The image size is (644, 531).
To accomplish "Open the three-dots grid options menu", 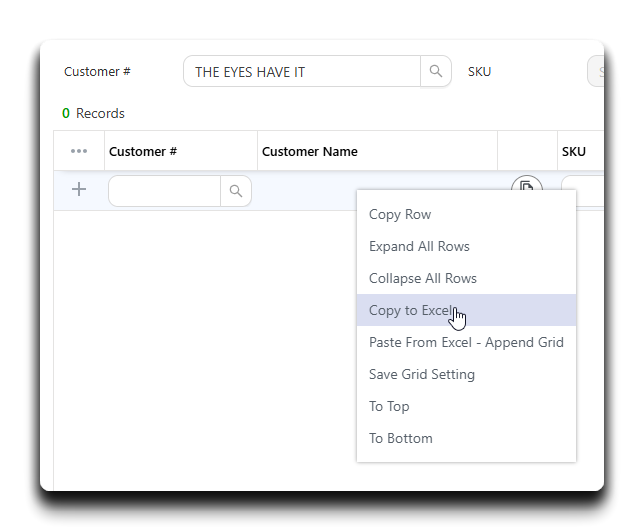I will coord(79,151).
